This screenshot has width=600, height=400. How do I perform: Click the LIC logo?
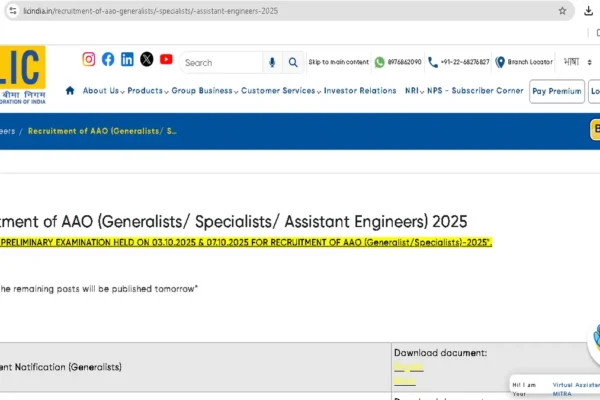pos(23,75)
